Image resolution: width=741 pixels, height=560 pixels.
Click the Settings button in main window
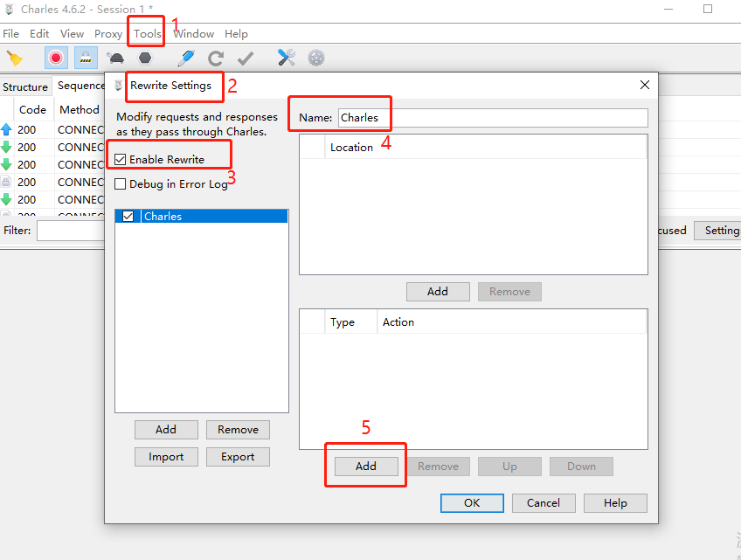click(x=718, y=231)
